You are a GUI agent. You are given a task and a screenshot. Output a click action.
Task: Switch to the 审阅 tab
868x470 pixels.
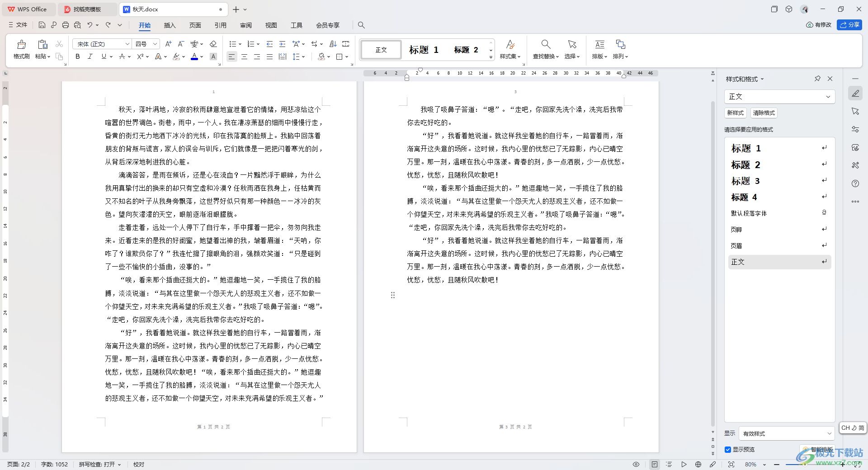(245, 25)
